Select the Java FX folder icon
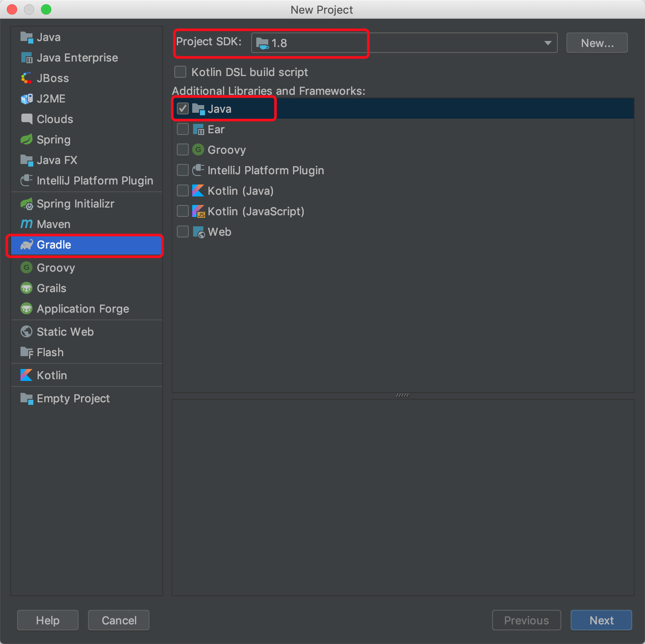645x644 pixels. [26, 161]
